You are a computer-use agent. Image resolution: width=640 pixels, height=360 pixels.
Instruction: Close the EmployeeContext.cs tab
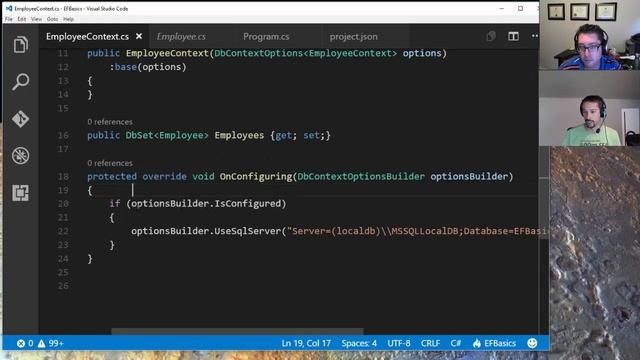pyautogui.click(x=139, y=36)
